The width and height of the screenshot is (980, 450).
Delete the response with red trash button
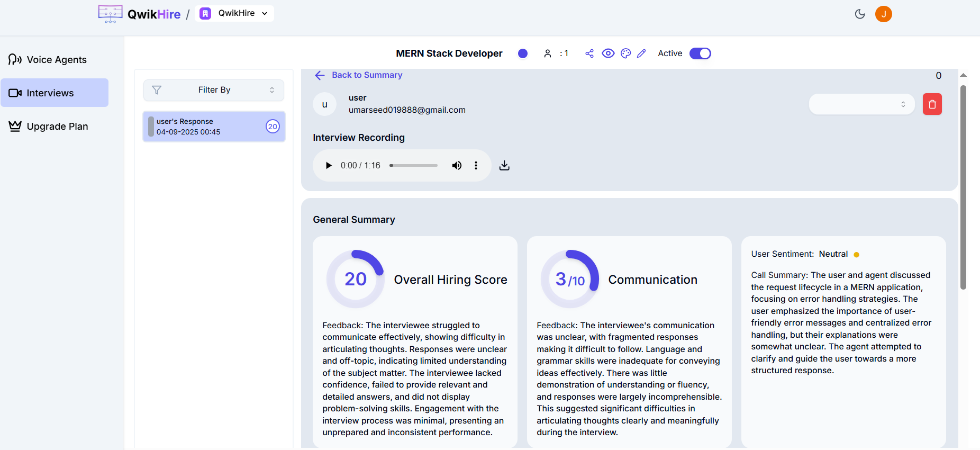tap(932, 104)
